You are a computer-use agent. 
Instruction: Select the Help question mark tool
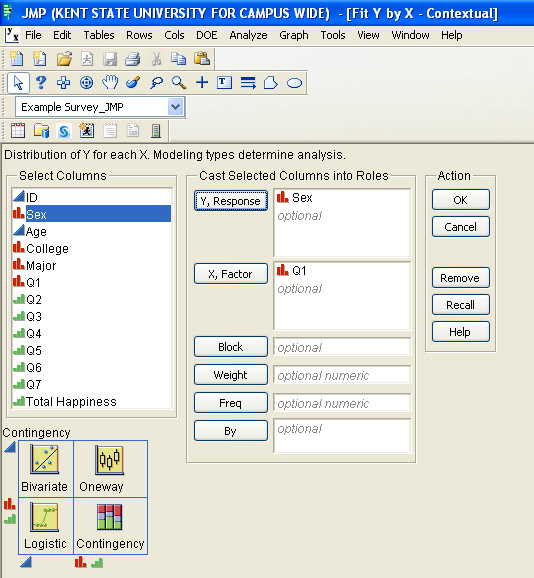(x=41, y=83)
